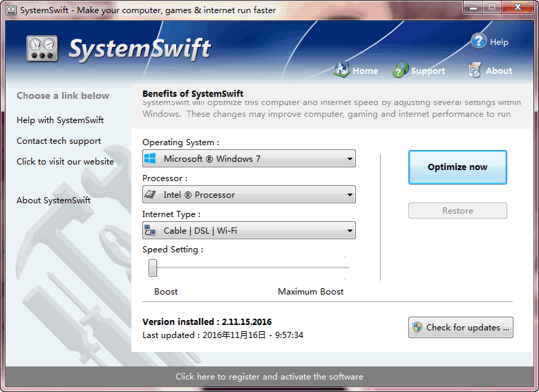The image size is (539, 392).
Task: Select Contact tech support in sidebar
Action: (x=59, y=141)
